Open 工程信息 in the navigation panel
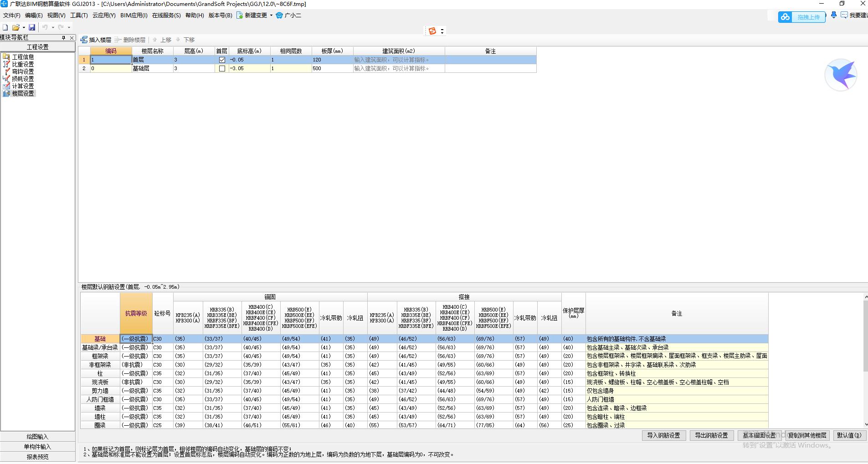 click(x=23, y=57)
